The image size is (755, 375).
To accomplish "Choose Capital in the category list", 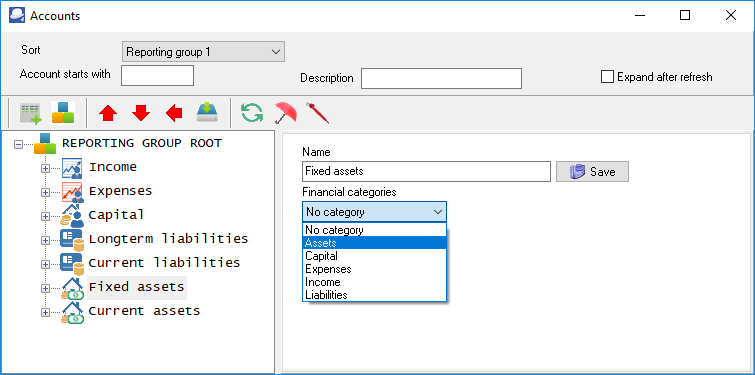I will (375, 256).
